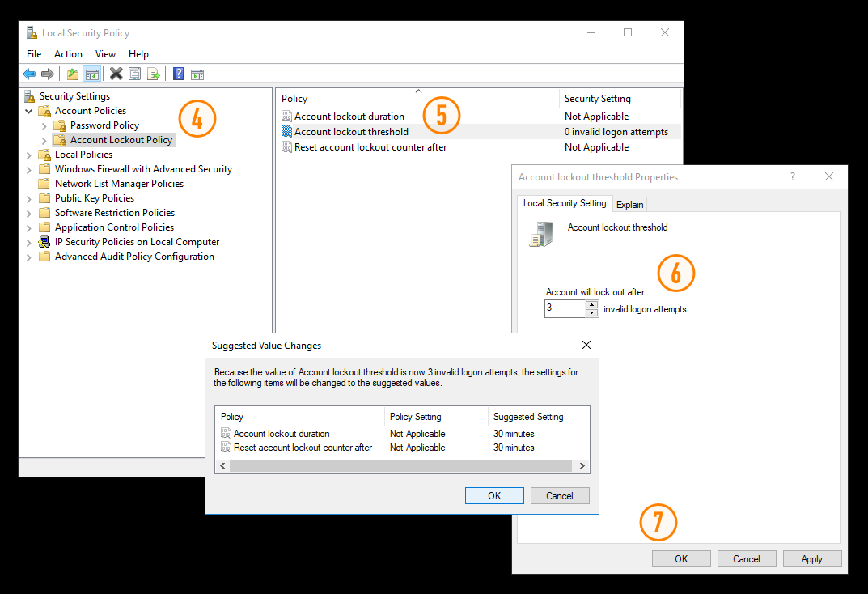This screenshot has height=594, width=868.
Task: Click the Back arrow in toolbar
Action: 29,74
